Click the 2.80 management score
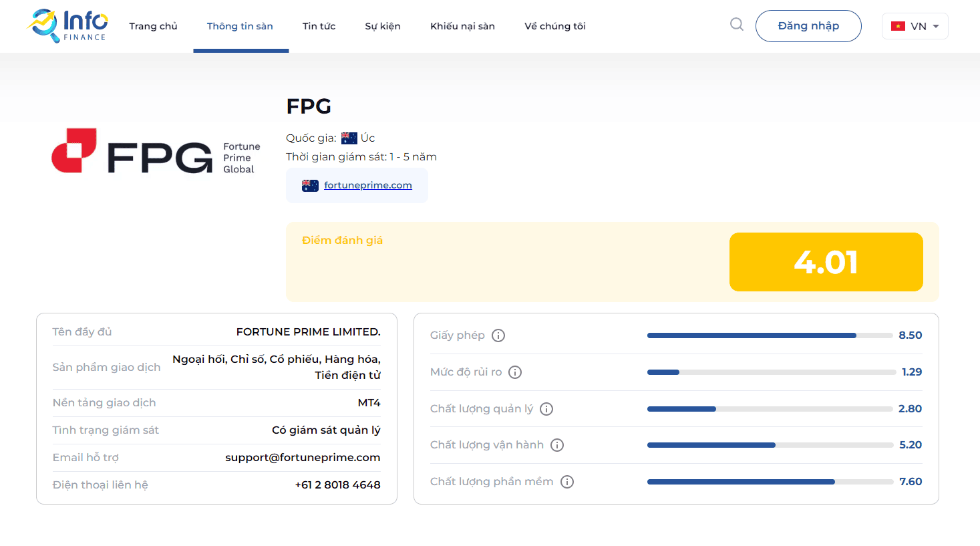 tap(910, 409)
